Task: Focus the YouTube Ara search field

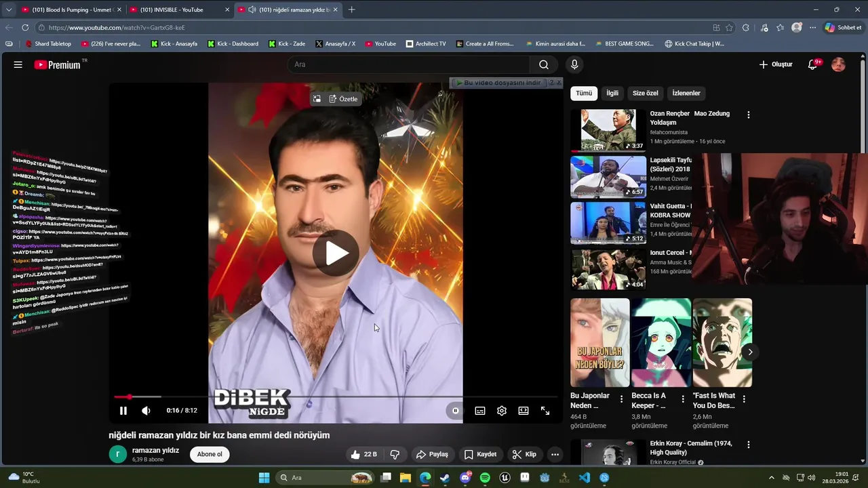Action: tap(408, 64)
